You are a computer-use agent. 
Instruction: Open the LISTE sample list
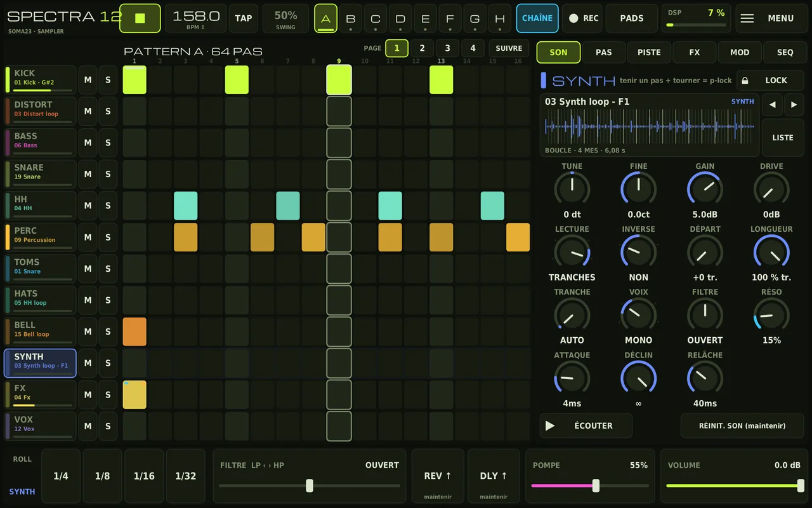pos(783,138)
